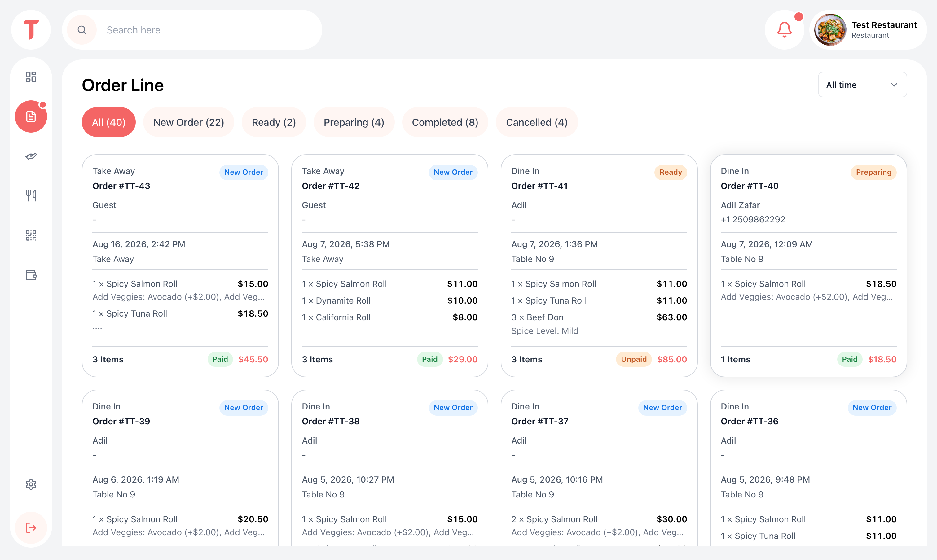Screen dimensions: 937x560
Task: Click New Order badge on Order #TT-43
Action: tap(244, 172)
